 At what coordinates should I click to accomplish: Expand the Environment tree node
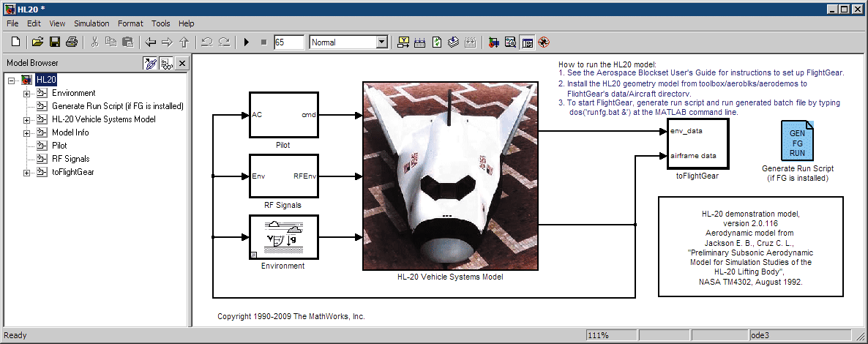pyautogui.click(x=27, y=93)
